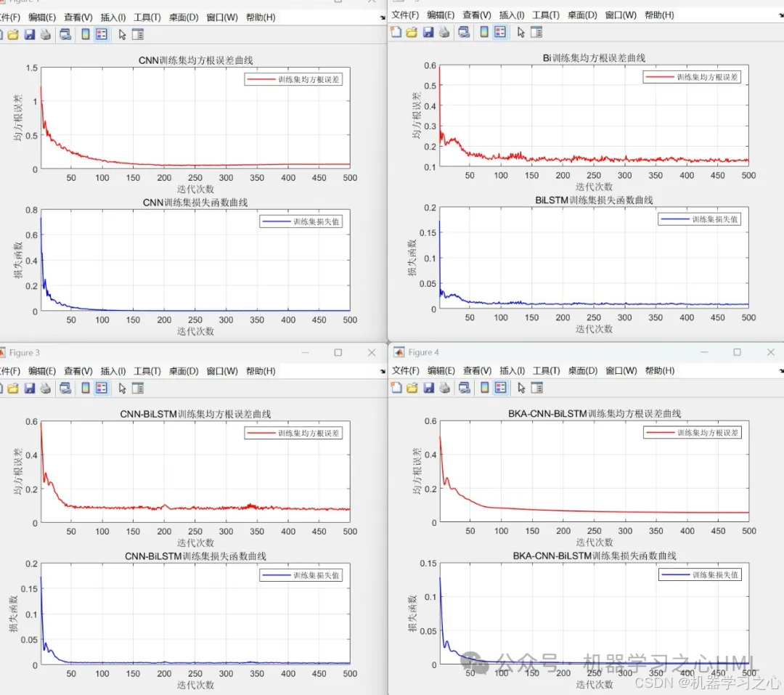Image resolution: width=784 pixels, height=695 pixels.
Task: Click the Save icon in the CNN figure toolbar
Action: [30, 34]
